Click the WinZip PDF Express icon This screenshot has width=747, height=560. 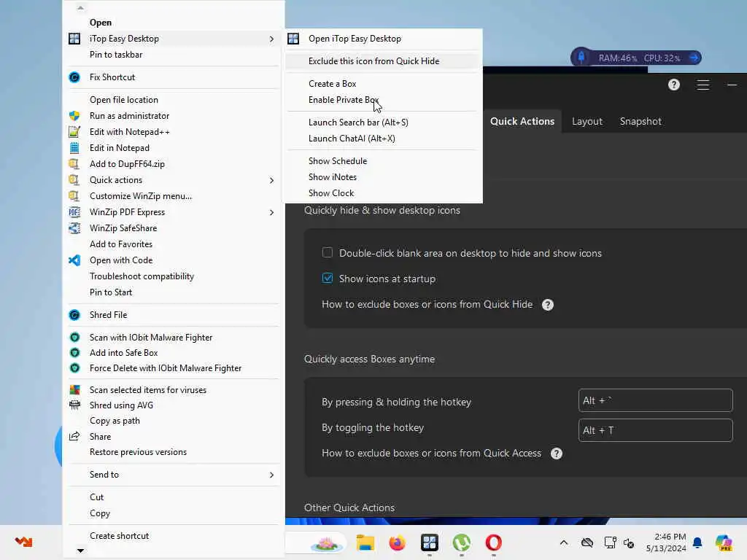click(75, 212)
